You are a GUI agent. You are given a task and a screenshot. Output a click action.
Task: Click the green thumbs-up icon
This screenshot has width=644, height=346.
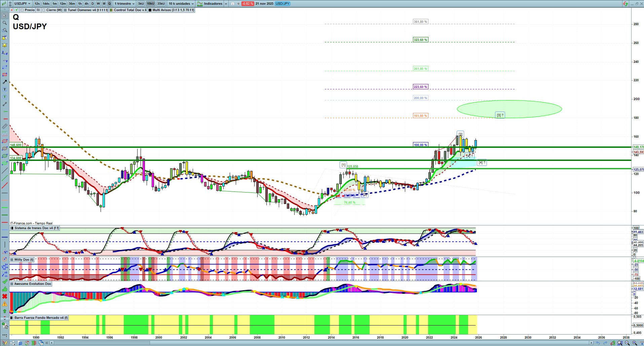click(5, 289)
